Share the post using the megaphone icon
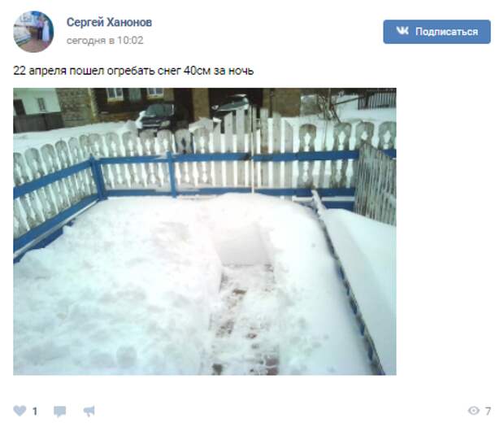The width and height of the screenshot is (504, 427). click(x=89, y=411)
